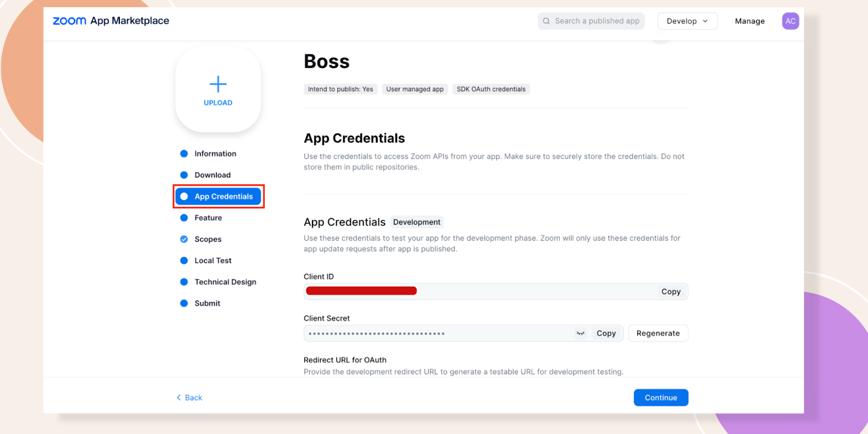The height and width of the screenshot is (434, 868).
Task: Copy the Client ID
Action: pyautogui.click(x=671, y=291)
